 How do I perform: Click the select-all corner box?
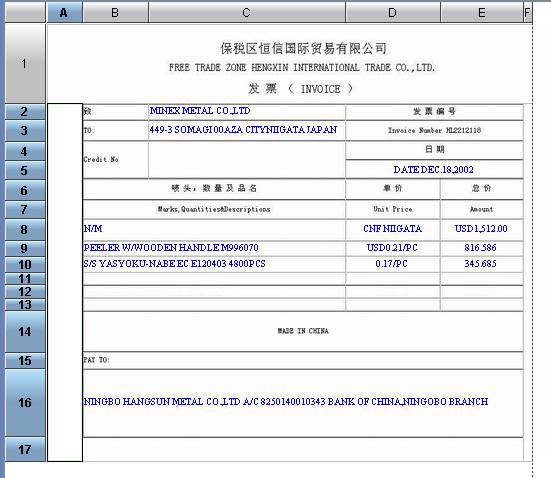click(x=25, y=13)
